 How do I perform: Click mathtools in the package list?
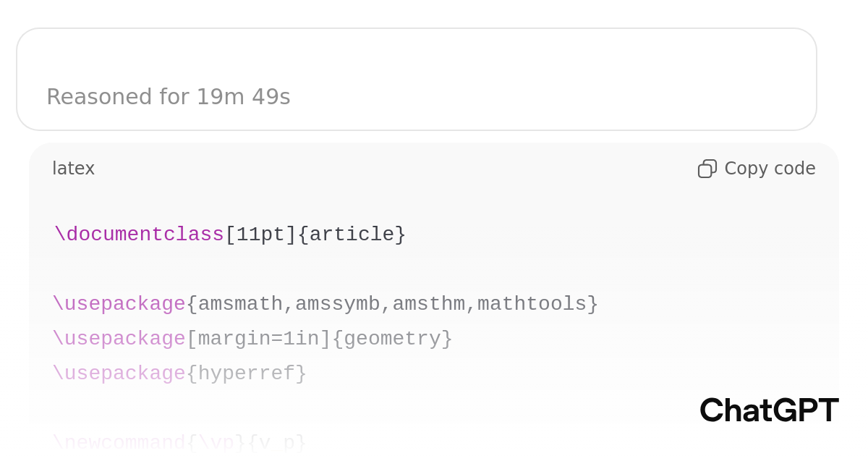[x=532, y=304]
